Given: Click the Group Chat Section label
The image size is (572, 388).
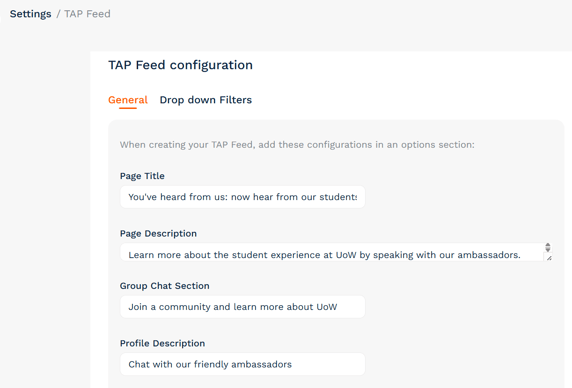Looking at the screenshot, I should 165,286.
